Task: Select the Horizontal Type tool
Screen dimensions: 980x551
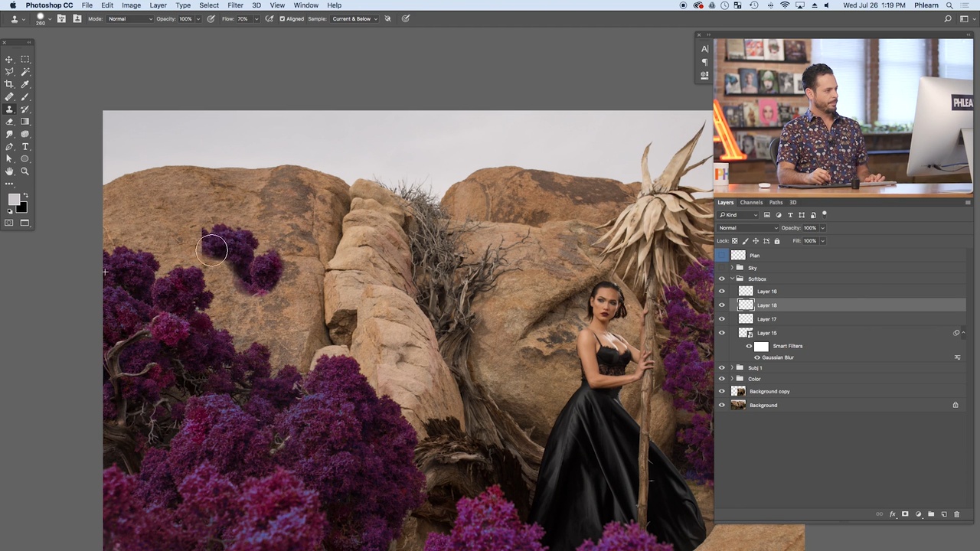Action: 24,146
